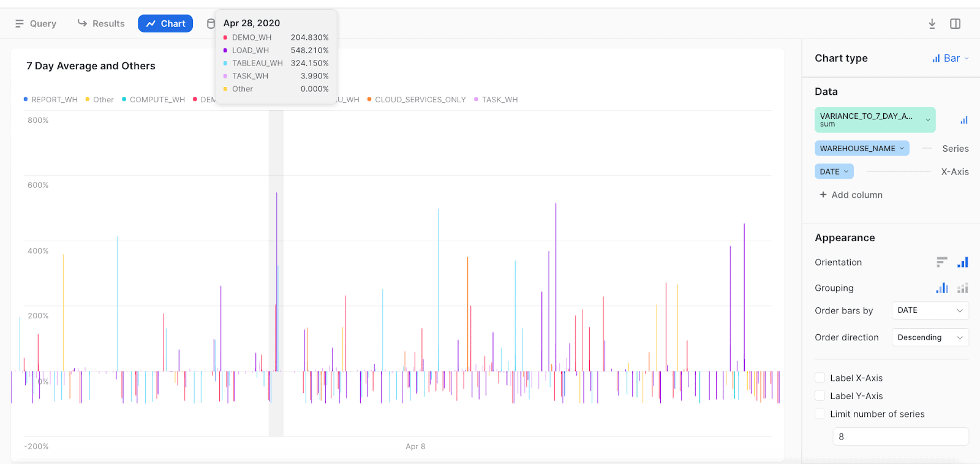Open the Order bars by DATE dropdown
The width and height of the screenshot is (980, 464).
930,310
